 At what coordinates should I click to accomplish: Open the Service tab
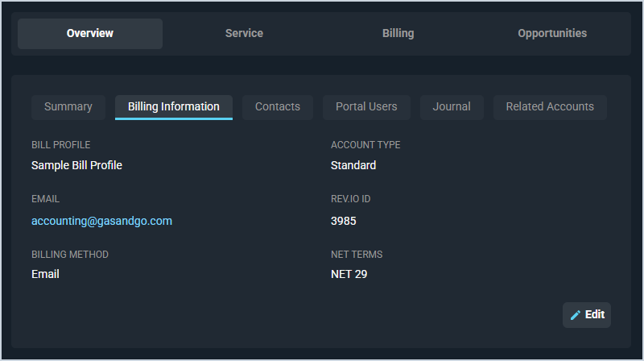244,34
